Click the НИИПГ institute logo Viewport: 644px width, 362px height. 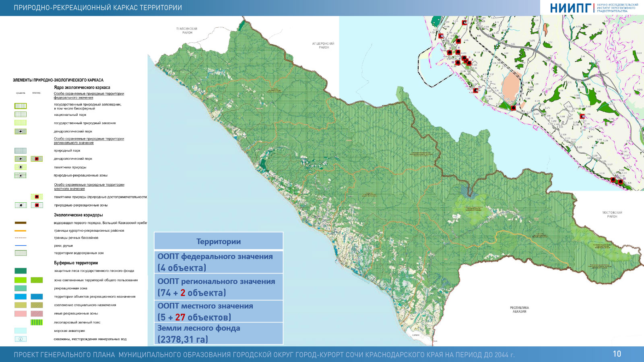tap(594, 8)
